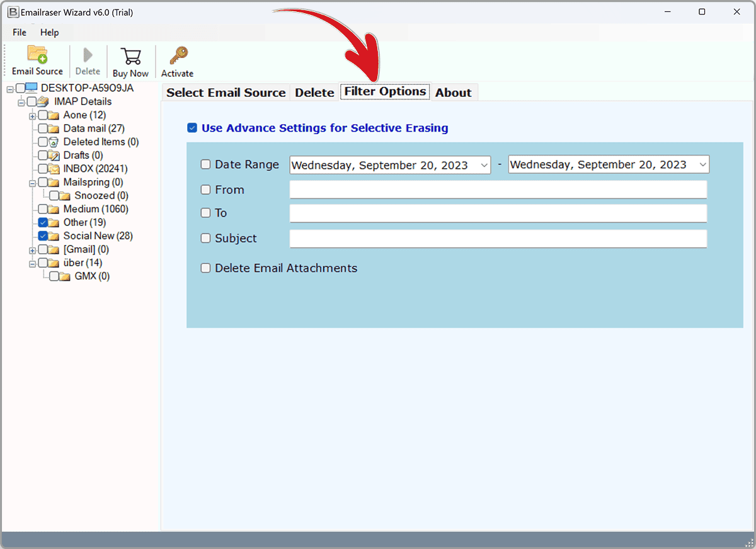Click into the From text field
The image size is (756, 549).
point(498,190)
